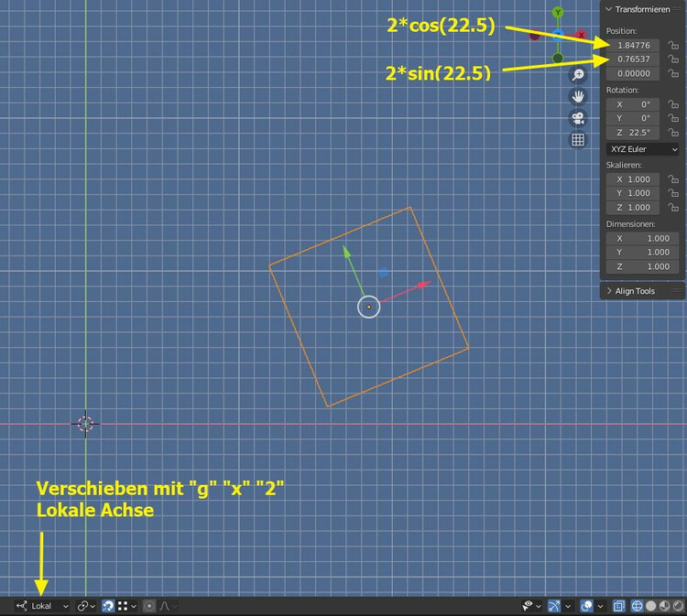This screenshot has width=687, height=616.
Task: Open the Lokal transform orientation dropdown
Action: point(42,606)
